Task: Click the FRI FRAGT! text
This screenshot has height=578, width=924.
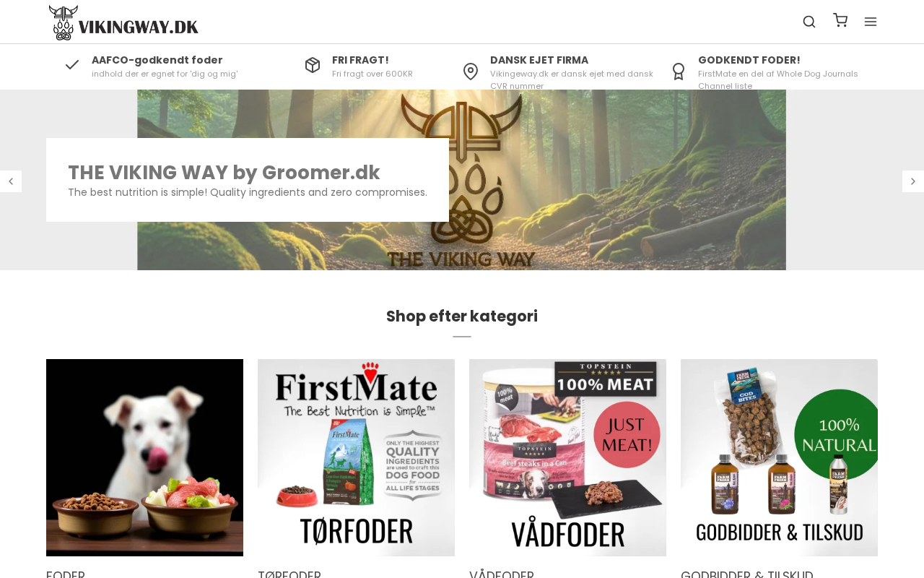Action: 360,60
